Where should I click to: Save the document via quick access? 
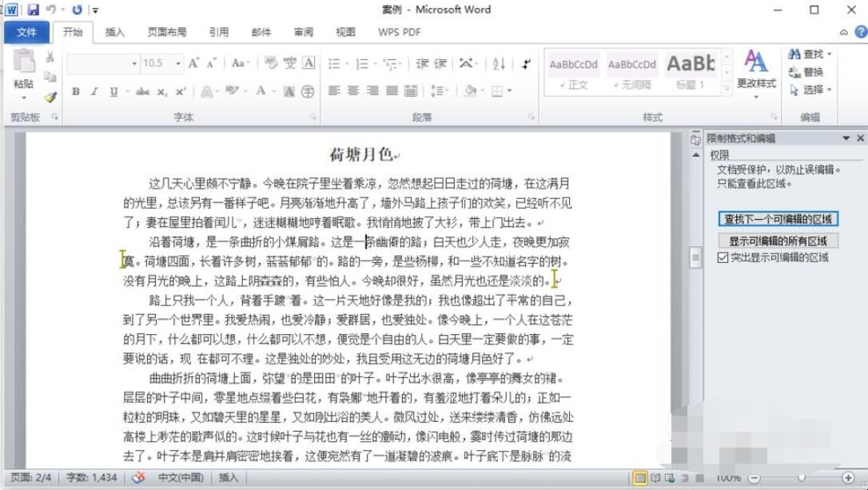coord(33,10)
